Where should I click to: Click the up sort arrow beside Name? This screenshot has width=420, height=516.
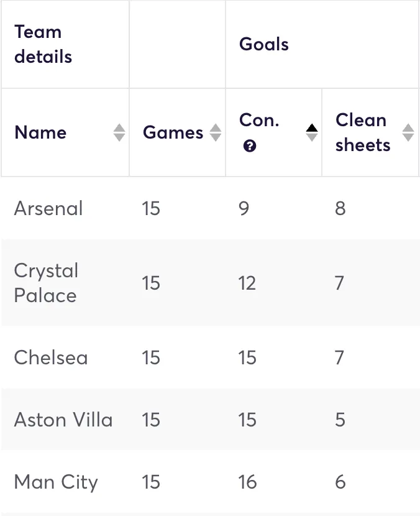coord(119,127)
